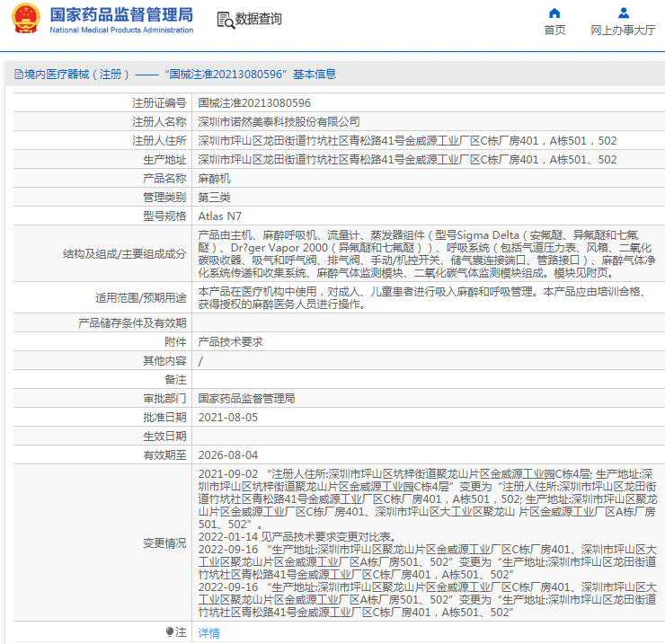
Task: Click the 网上办事大厅 person icon
Action: tap(623, 13)
